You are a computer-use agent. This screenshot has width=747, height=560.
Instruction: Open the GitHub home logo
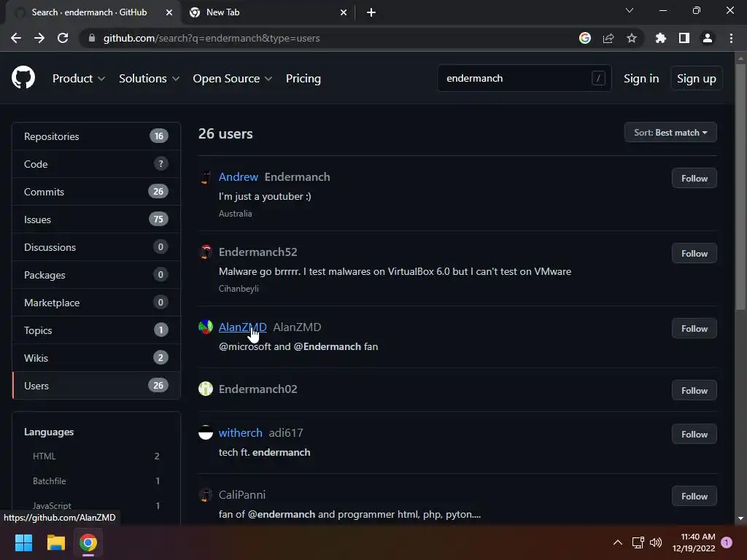(23, 78)
